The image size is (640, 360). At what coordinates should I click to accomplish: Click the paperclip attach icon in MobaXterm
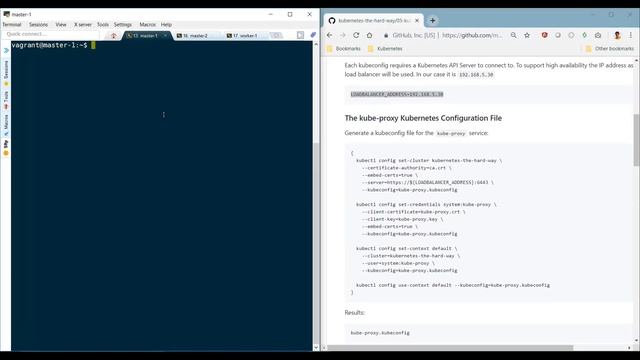pyautogui.click(x=313, y=35)
